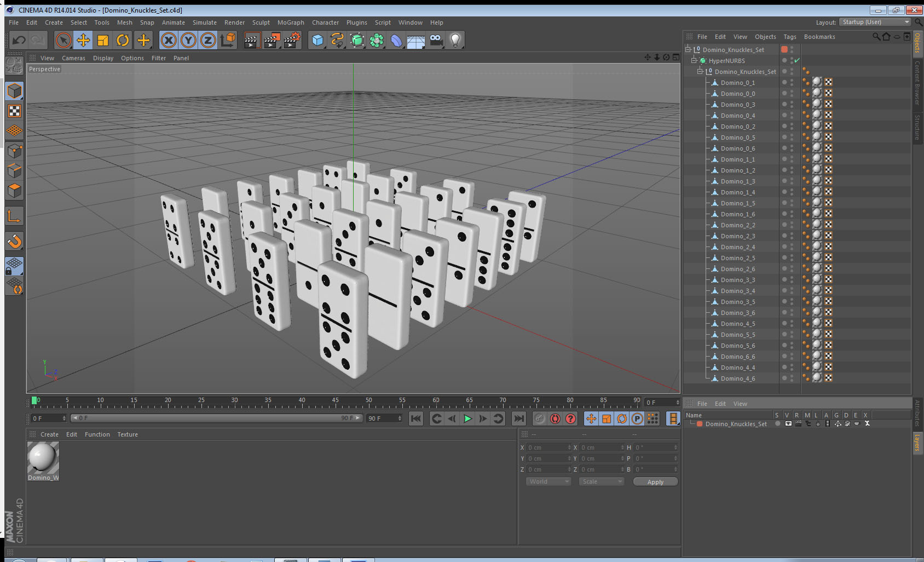Activate the Move tool

tap(83, 40)
